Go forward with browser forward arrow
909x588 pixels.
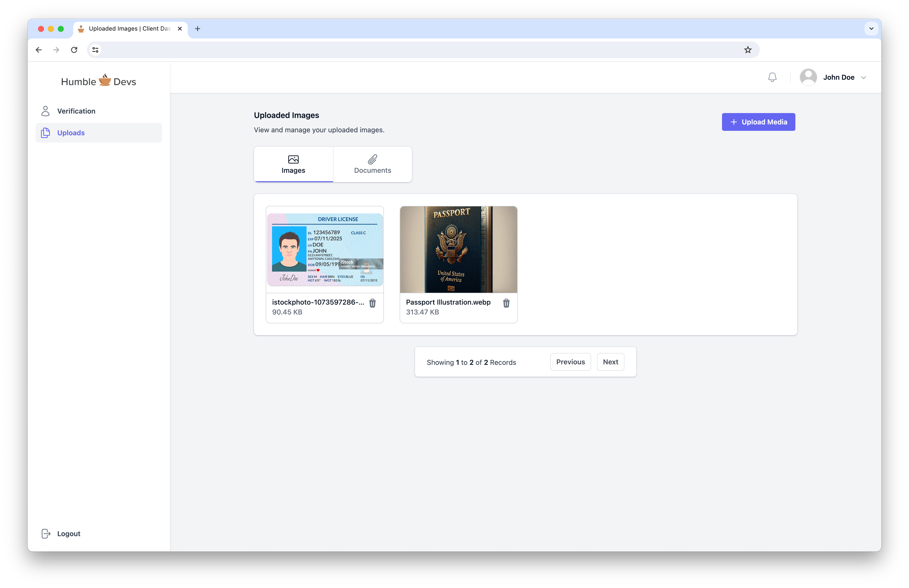(56, 50)
